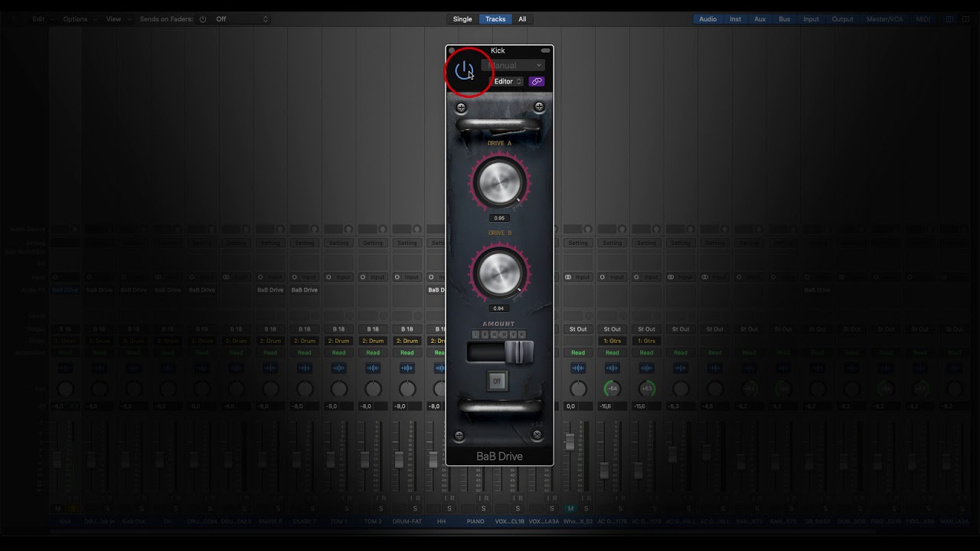Screen dimensions: 980x551
Task: Click BaB Drive slot on DR. BASS
Action: [817, 290]
